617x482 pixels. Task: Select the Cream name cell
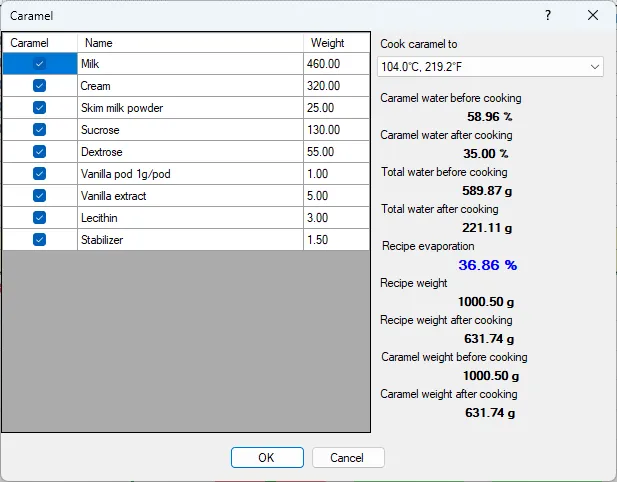[x=190, y=86]
